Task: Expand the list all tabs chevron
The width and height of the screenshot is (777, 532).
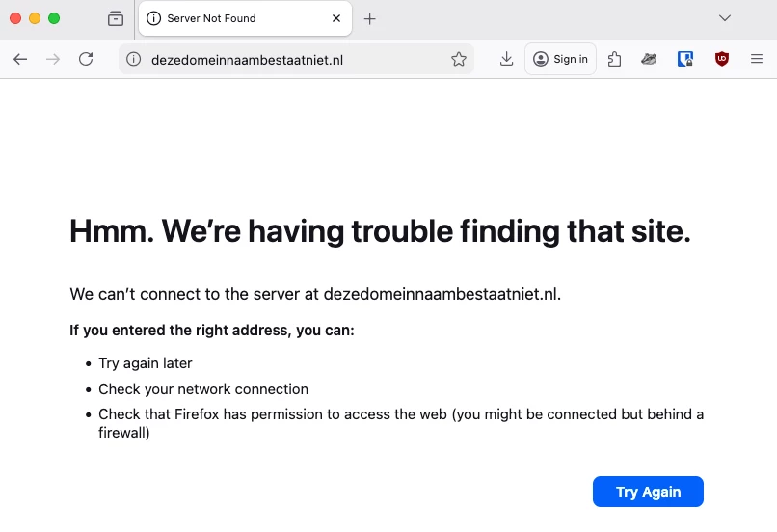Action: pyautogui.click(x=726, y=18)
